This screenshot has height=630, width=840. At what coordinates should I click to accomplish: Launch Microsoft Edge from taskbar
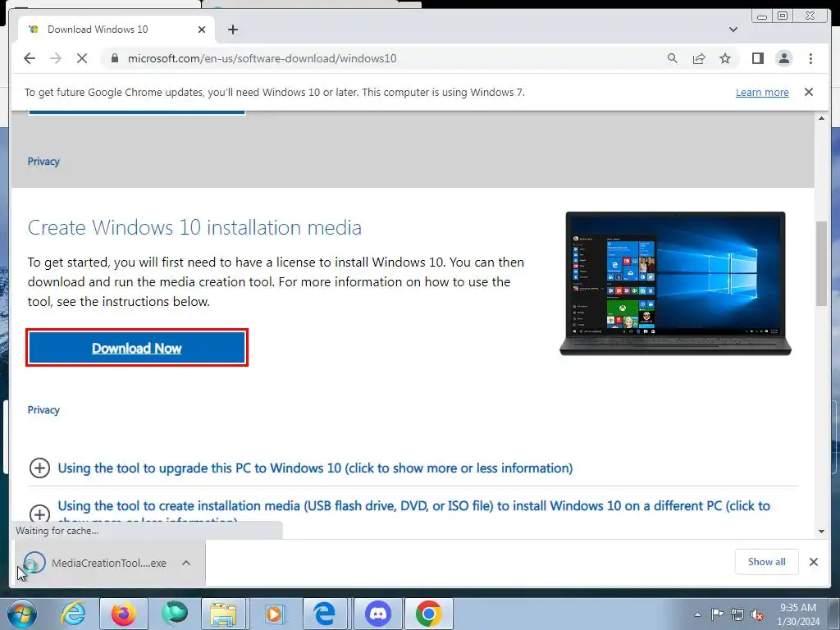pos(325,614)
